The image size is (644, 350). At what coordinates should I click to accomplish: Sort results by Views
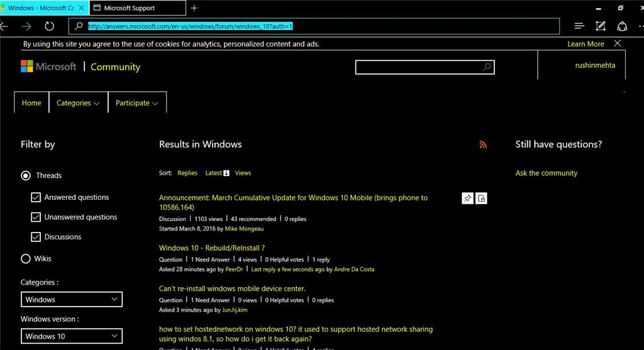pos(243,173)
